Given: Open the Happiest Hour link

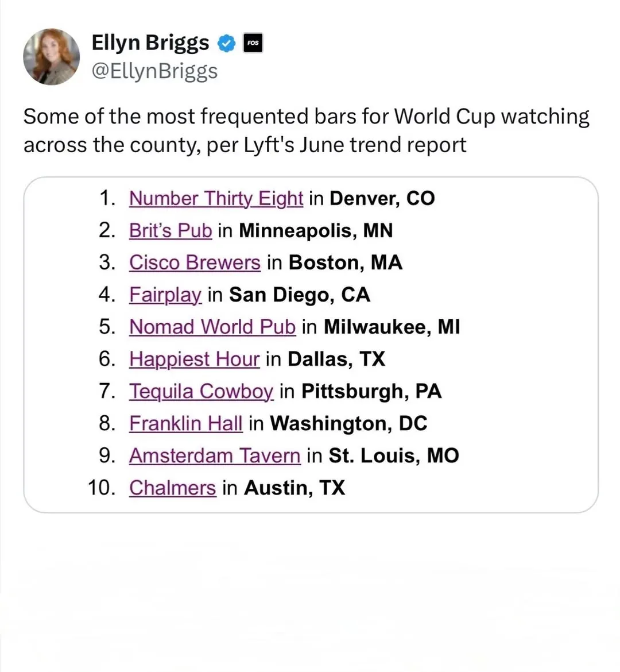Looking at the screenshot, I should [194, 359].
